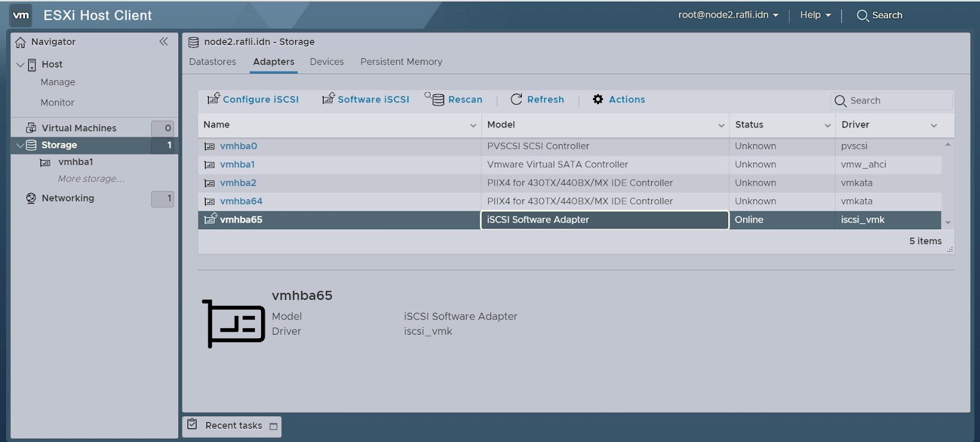The height and width of the screenshot is (442, 980).
Task: Click the Configure iSCSI button label
Action: pos(261,99)
